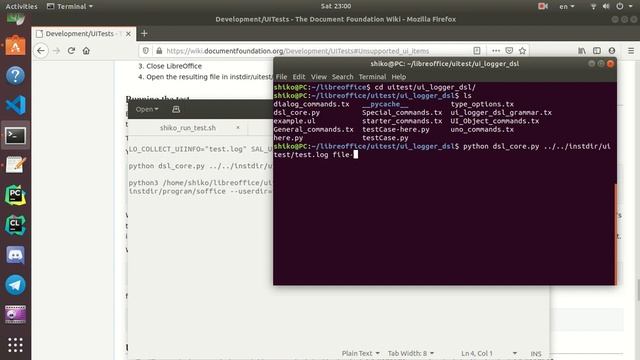Screen dimensions: 640x360
Task: Click the screen recording indicator icon
Action: (542, 6)
